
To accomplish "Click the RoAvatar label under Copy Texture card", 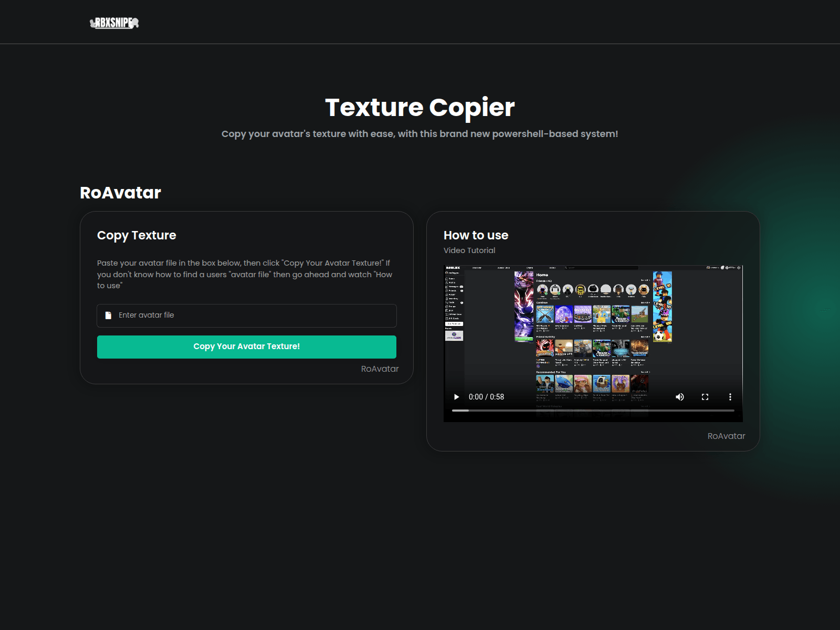I will click(380, 369).
